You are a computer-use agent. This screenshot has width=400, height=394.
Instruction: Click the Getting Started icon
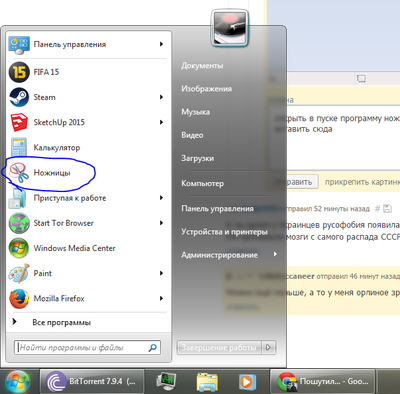click(x=18, y=198)
